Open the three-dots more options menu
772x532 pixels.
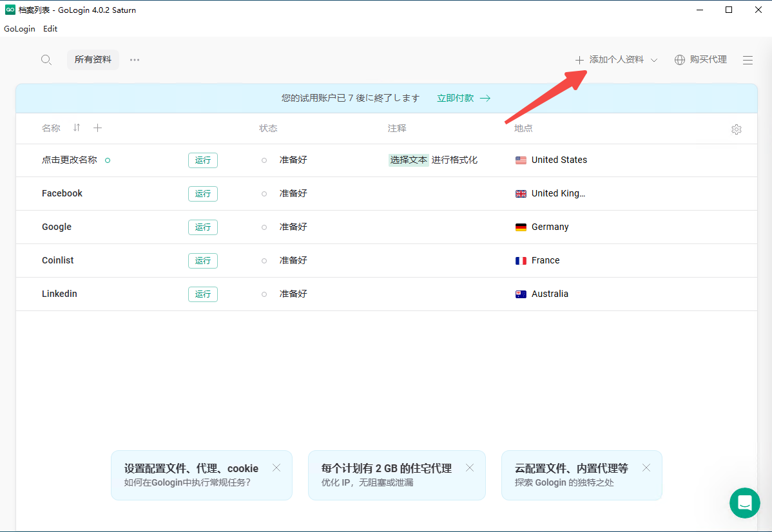point(135,60)
